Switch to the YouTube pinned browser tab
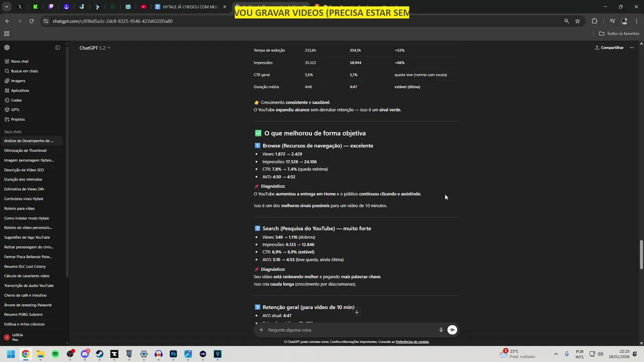 tap(144, 7)
